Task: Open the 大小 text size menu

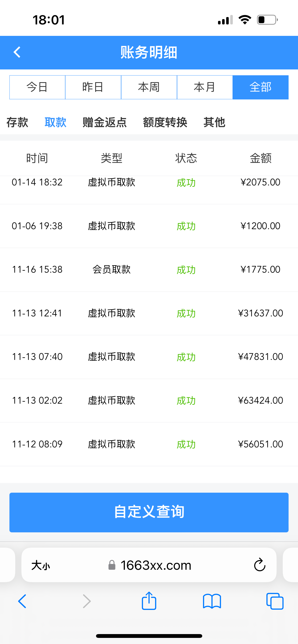Action: pos(41,565)
